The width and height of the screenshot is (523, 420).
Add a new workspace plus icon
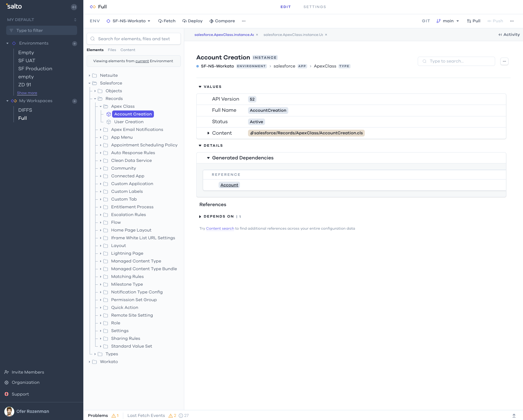click(x=75, y=101)
